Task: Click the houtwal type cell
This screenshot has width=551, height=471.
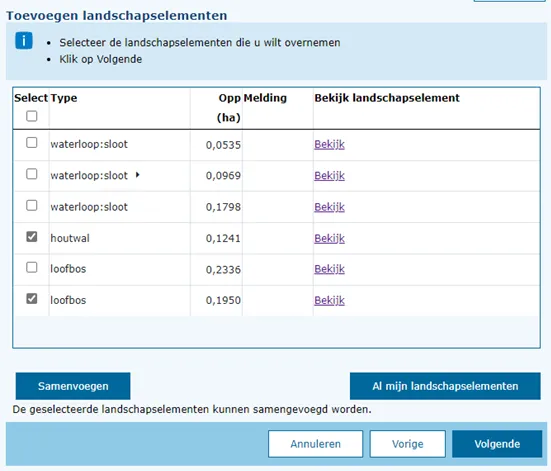Action: (x=70, y=238)
